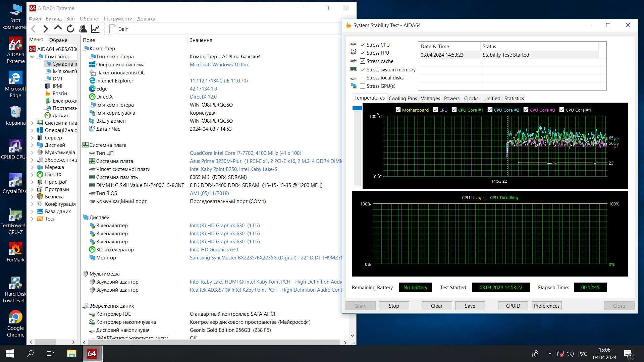Screen dimensions: 644x362
Task: Open AIDA64 Extreme desktop shortcut
Action: coord(15,50)
